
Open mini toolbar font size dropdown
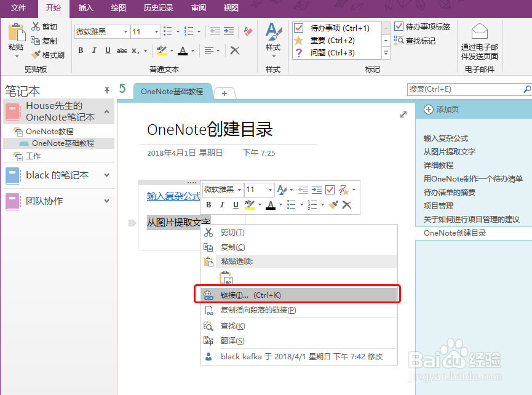(x=270, y=190)
